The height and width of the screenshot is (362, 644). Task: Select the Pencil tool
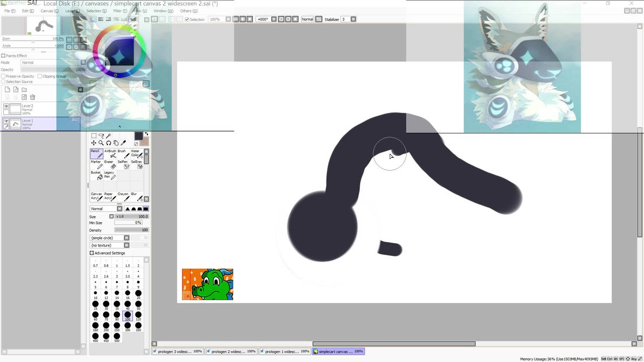coord(97,153)
